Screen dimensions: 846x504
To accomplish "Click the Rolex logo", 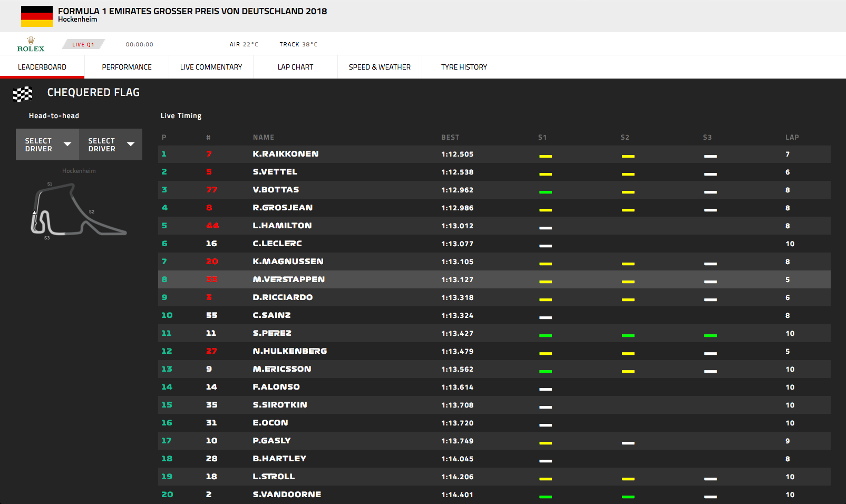I will click(x=31, y=44).
